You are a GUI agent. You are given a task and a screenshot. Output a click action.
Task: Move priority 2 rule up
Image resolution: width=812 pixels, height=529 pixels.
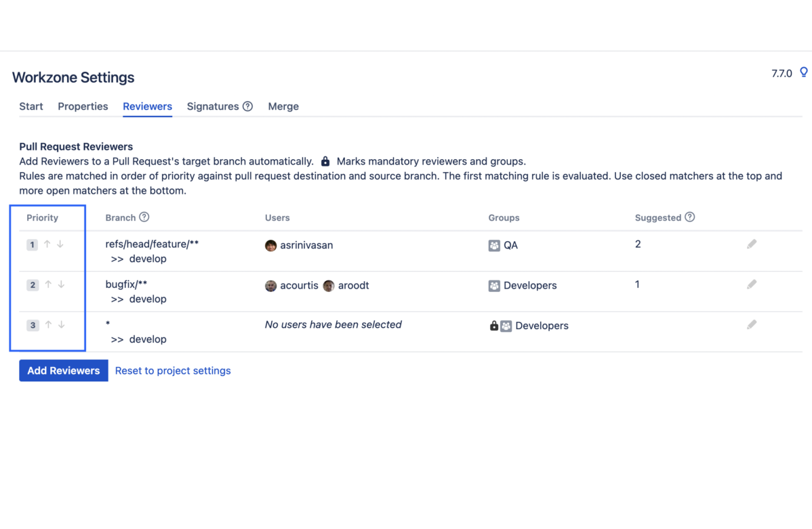(x=48, y=285)
